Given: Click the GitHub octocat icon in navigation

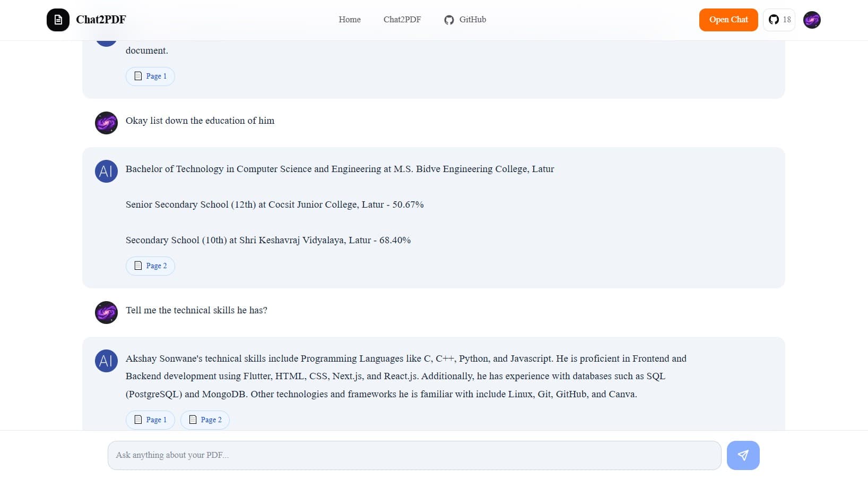Looking at the screenshot, I should 449,20.
